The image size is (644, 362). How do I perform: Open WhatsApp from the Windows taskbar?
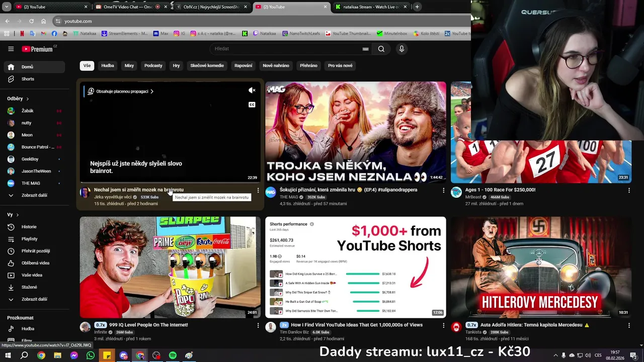coord(90,355)
